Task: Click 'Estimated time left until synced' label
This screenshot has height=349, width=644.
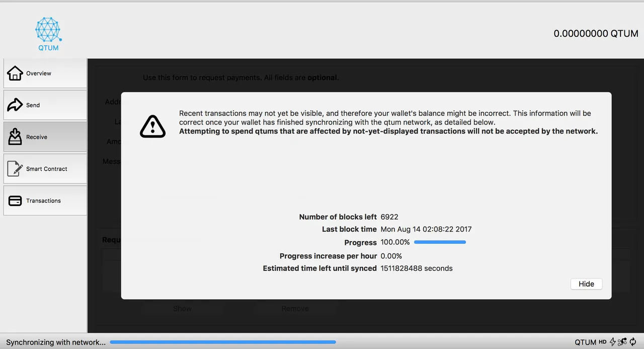Action: [319, 268]
